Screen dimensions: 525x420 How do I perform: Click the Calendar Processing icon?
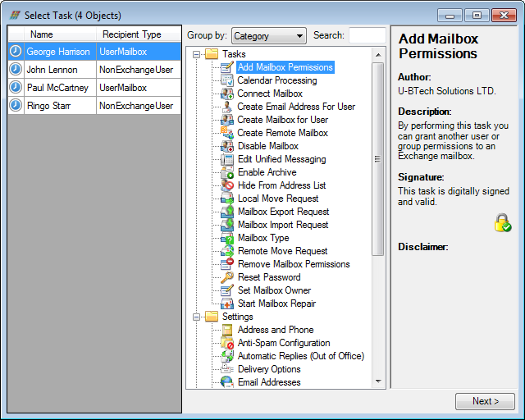pyautogui.click(x=227, y=80)
